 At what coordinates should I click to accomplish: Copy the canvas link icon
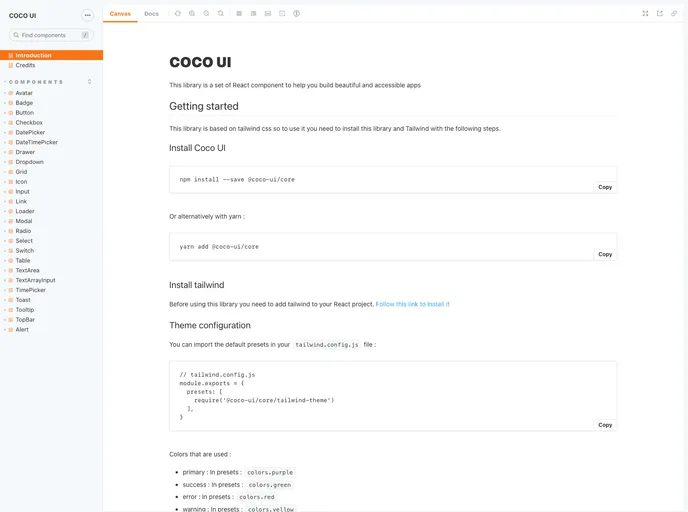[x=674, y=14]
